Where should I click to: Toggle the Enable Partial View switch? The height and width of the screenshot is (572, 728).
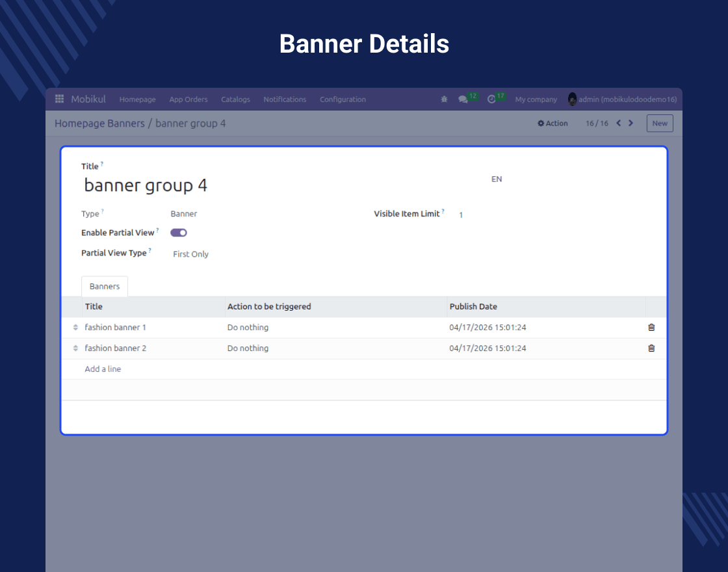179,233
